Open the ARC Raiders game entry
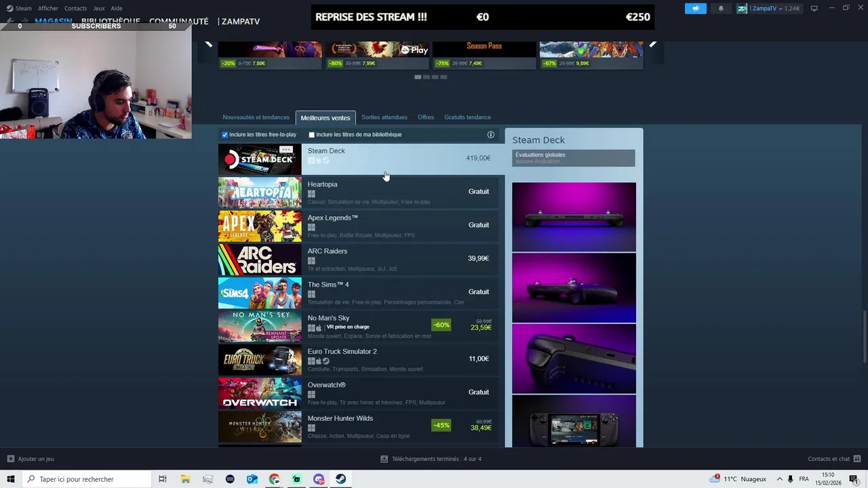 (358, 260)
